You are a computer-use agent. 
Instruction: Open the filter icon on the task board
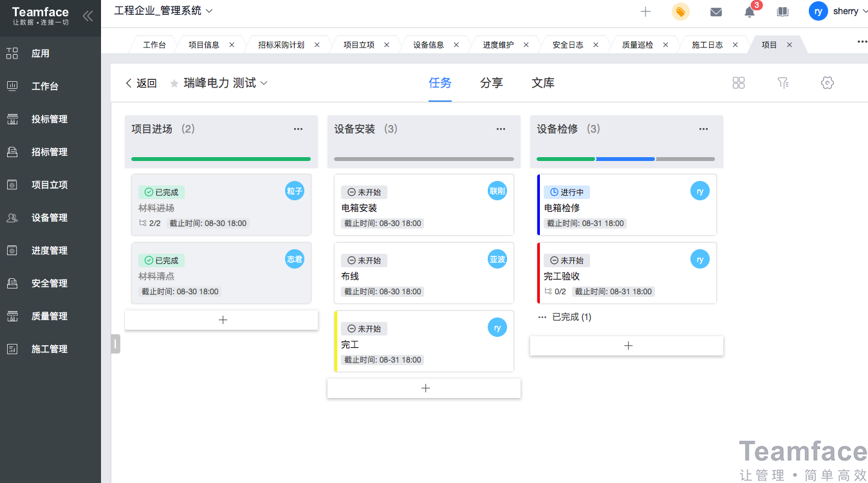[782, 82]
